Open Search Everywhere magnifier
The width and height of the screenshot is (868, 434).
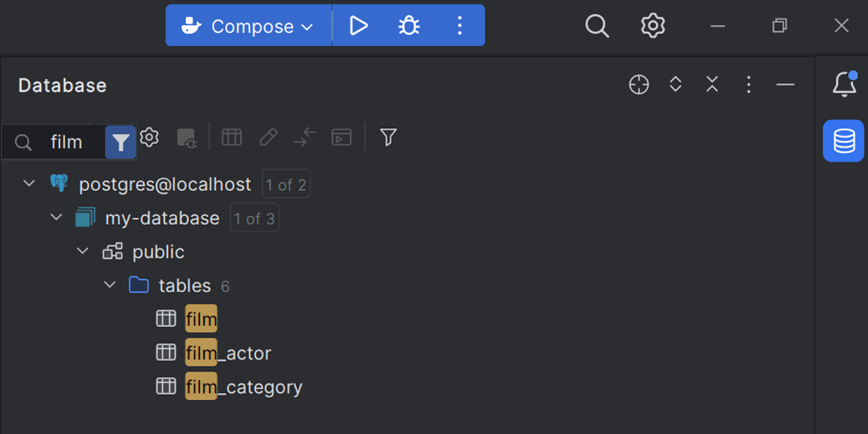coord(597,26)
